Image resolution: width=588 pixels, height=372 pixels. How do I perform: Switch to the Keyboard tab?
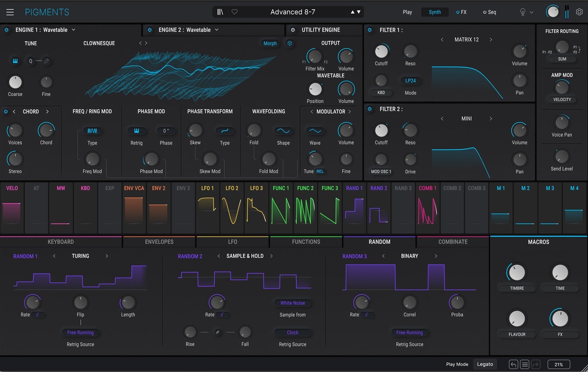[x=61, y=242]
